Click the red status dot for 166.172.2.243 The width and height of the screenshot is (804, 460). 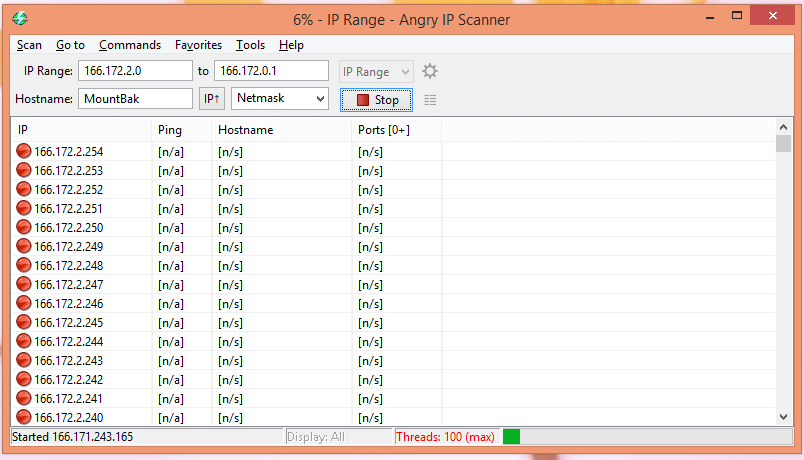pyautogui.click(x=24, y=360)
